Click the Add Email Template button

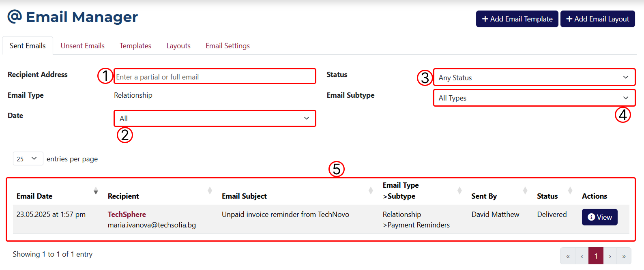pos(517,19)
